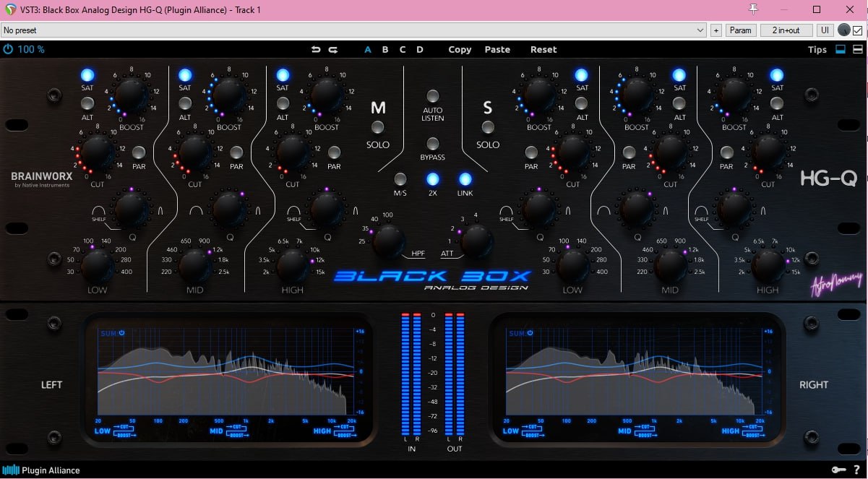
Task: Select settings slot D
Action: (420, 50)
